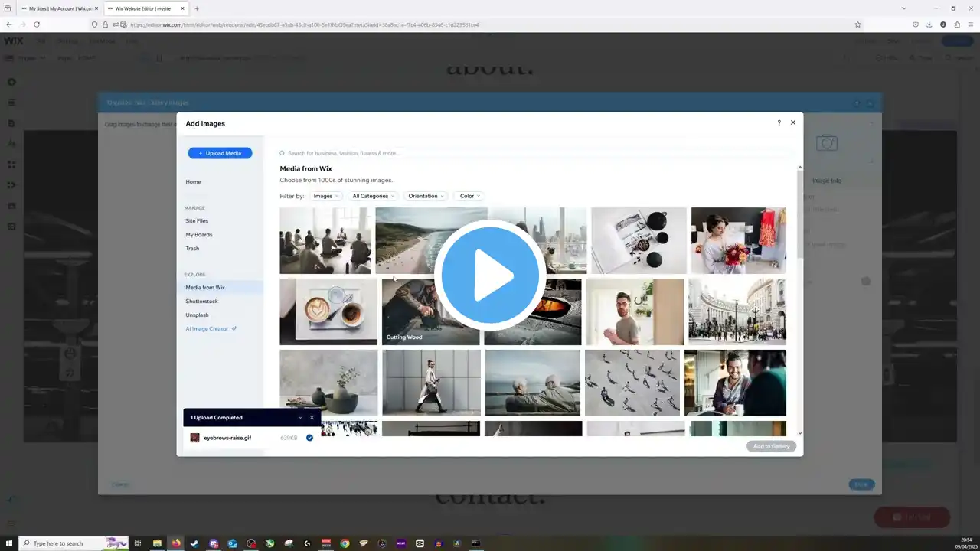Open the Orientation filter dropdown
The height and width of the screenshot is (551, 980).
[x=425, y=196]
